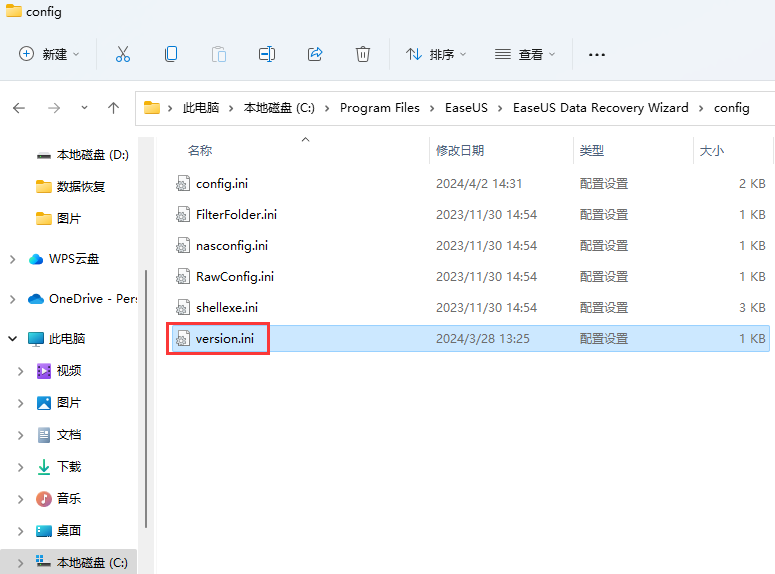Go forward with the right arrow

click(54, 108)
